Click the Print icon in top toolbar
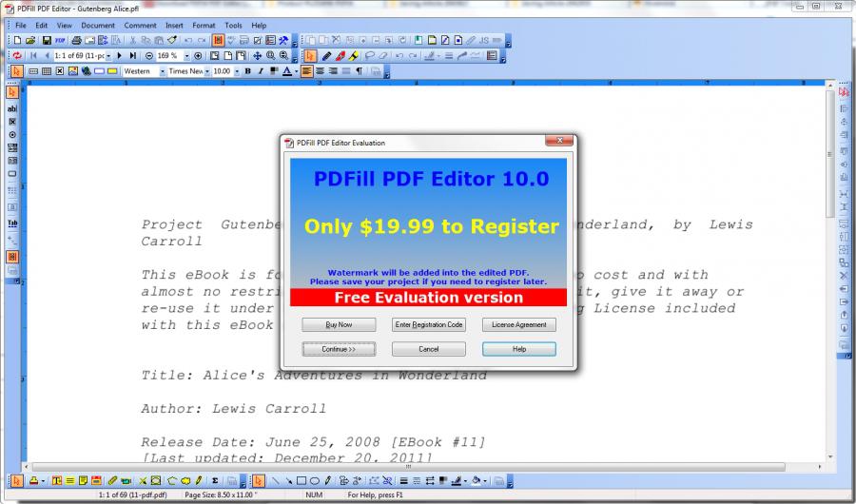This screenshot has height=504, width=856. (76, 40)
